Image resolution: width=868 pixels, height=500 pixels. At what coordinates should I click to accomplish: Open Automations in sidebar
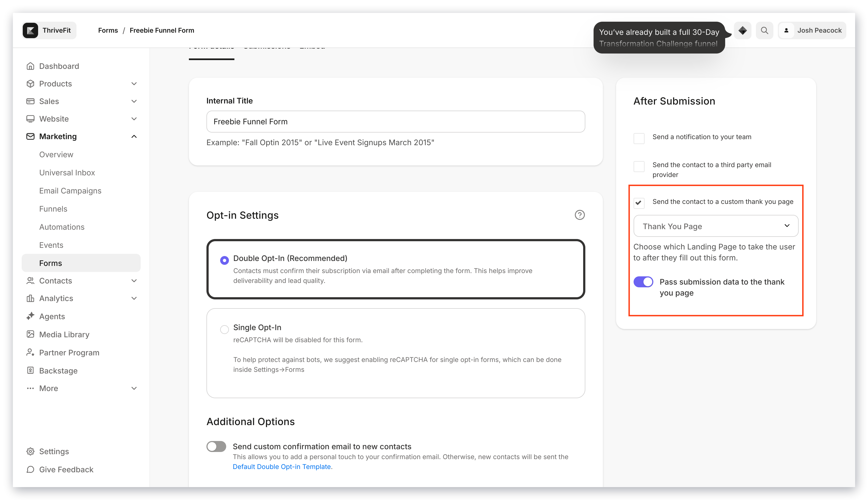point(62,227)
